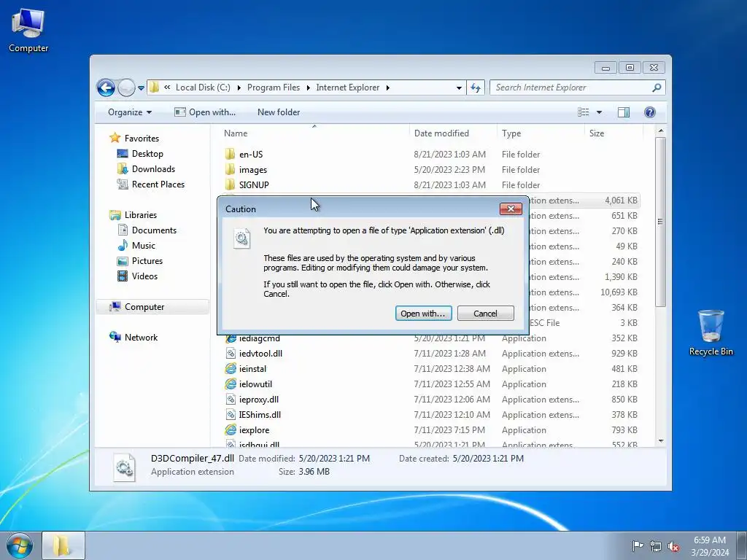Expand arrow after Internet Explorer breadcrumb

[x=388, y=87]
